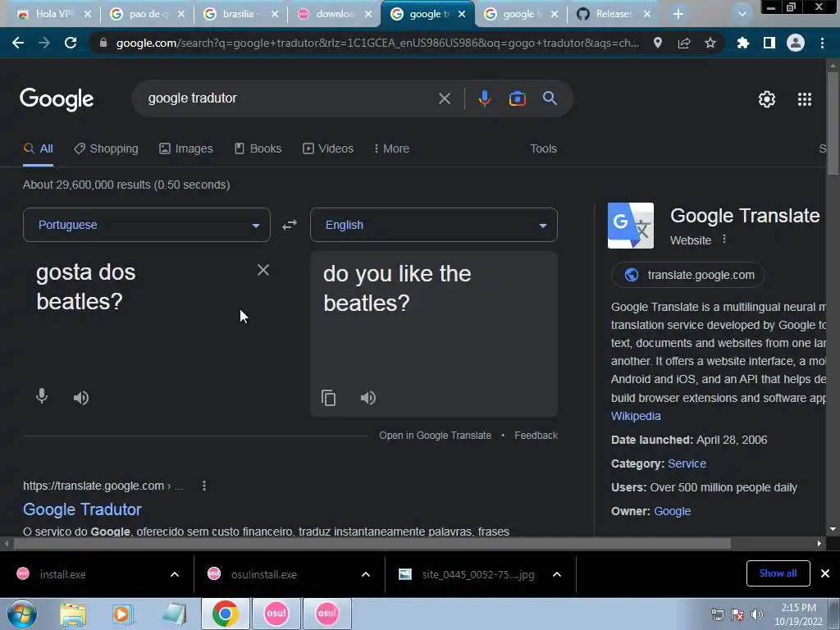Share this page via address bar icon
This screenshot has width=840, height=630.
click(683, 43)
